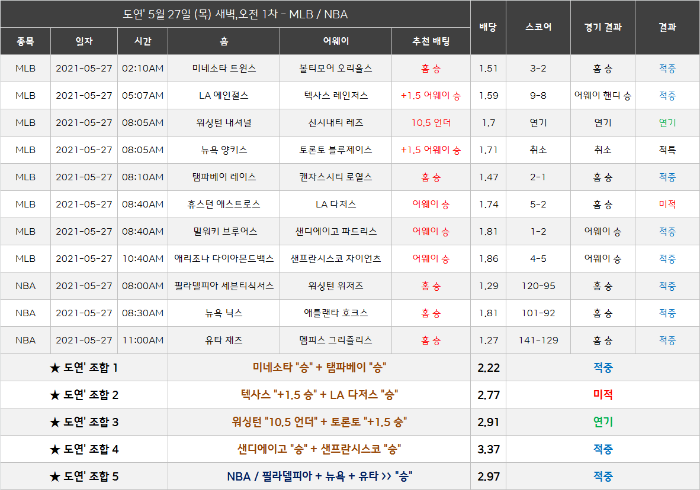Select +1.5 어웨이 승 pick for LA 에인절스 game
This screenshot has width=700, height=490.
coord(431,96)
